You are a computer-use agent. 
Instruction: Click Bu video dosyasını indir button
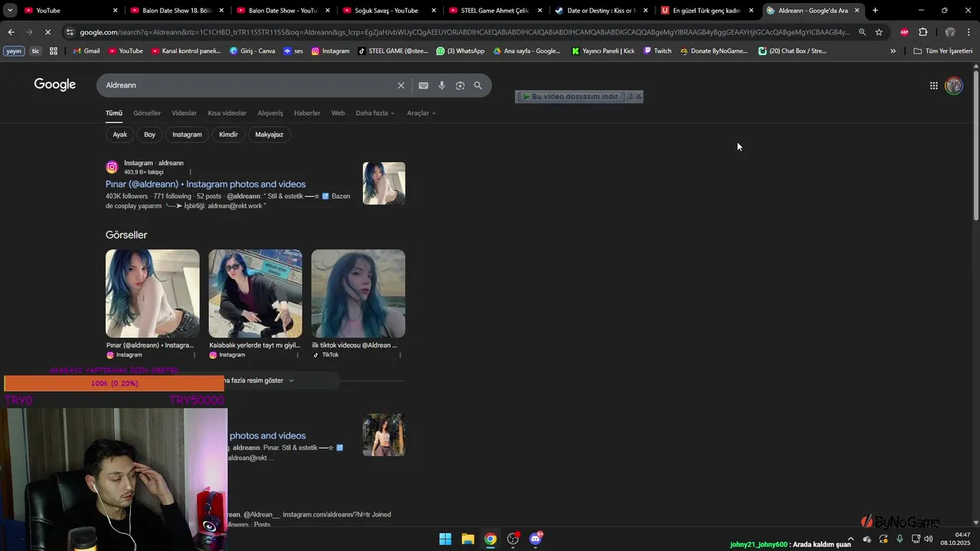570,96
